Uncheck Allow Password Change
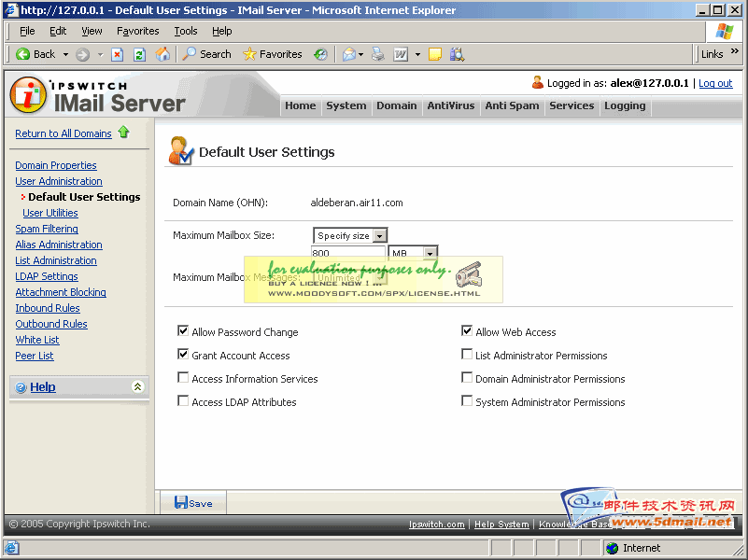 point(183,331)
